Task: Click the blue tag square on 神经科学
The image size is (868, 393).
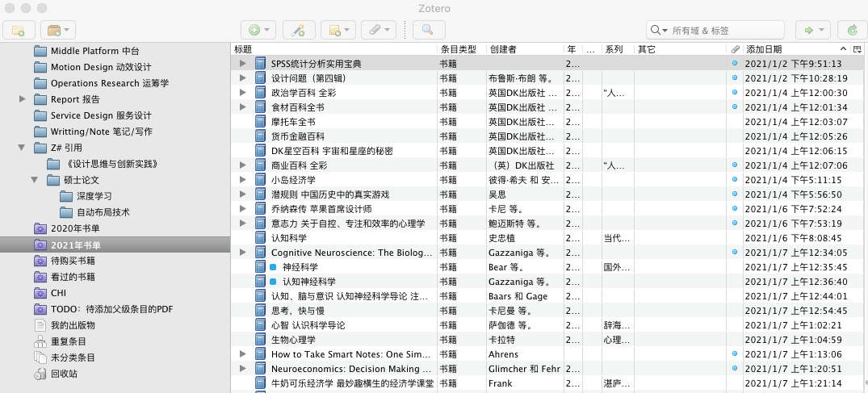Action: coord(273,267)
